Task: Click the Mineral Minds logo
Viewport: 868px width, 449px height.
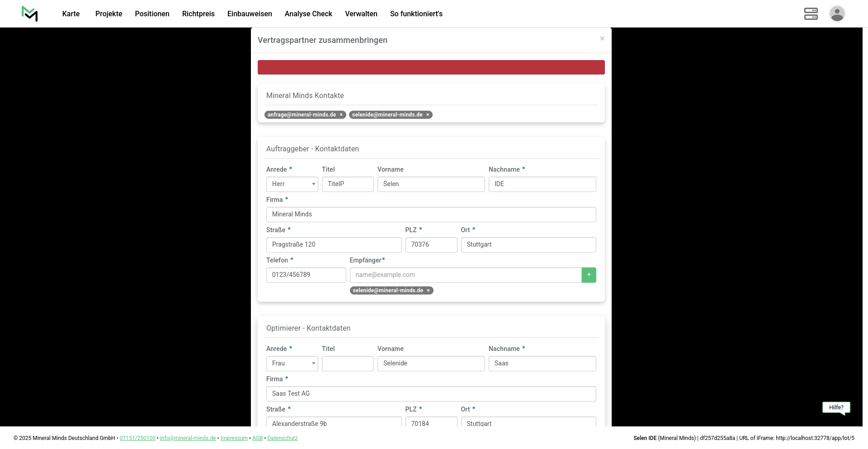Action: [x=30, y=14]
